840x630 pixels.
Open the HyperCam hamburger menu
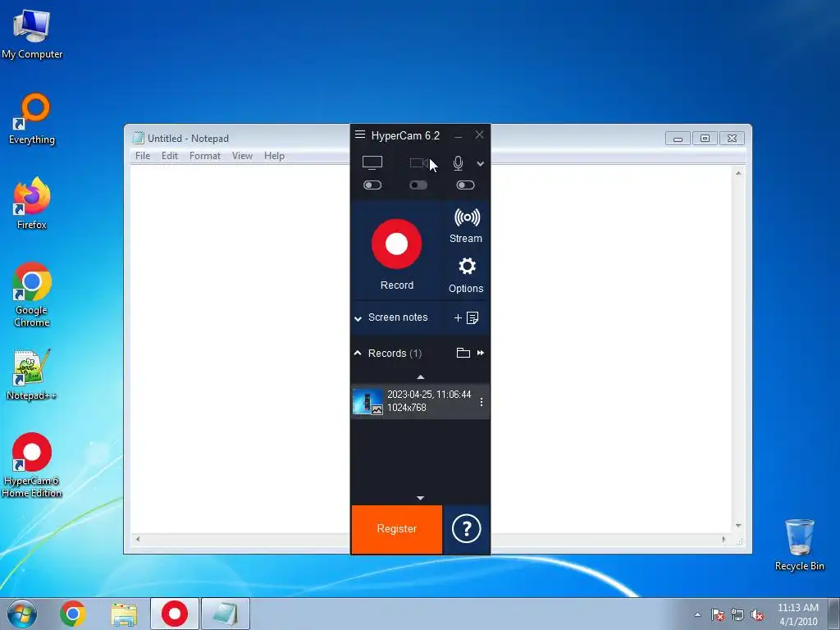[x=360, y=135]
